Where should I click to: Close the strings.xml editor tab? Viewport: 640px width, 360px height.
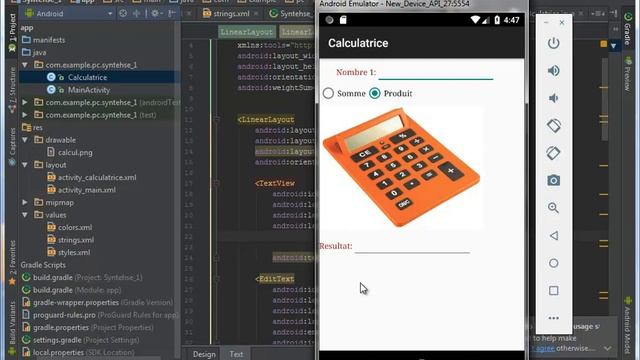click(256, 13)
